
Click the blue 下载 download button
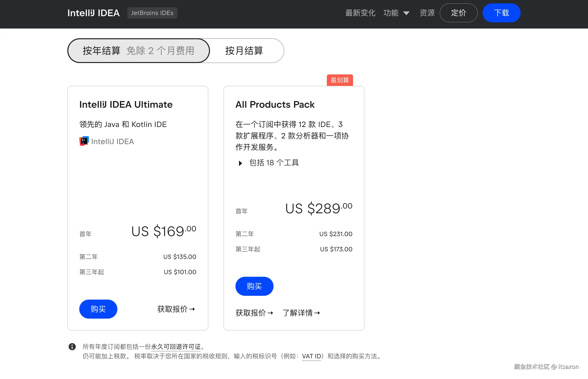[x=501, y=13]
